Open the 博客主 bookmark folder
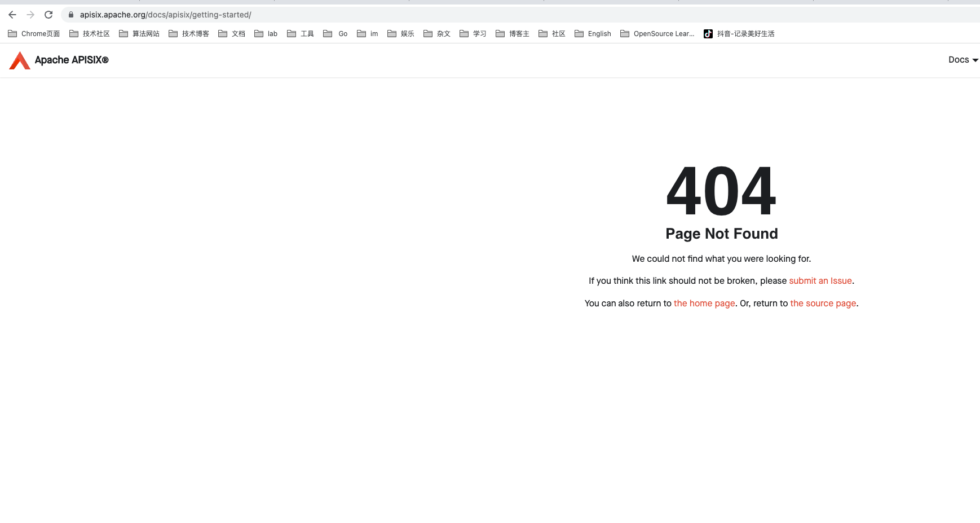The height and width of the screenshot is (523, 980). pos(513,34)
